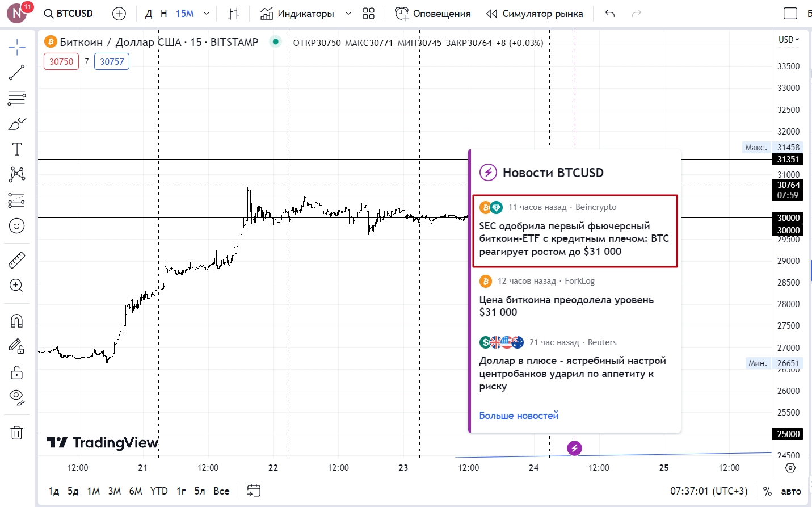The height and width of the screenshot is (507, 812).
Task: Select the 3М time range tab
Action: pyautogui.click(x=115, y=491)
